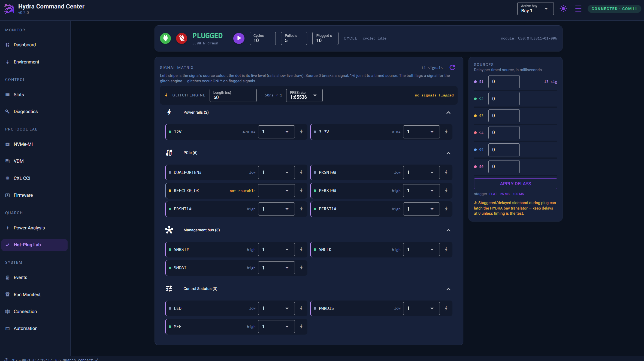
Task: Start the hot-plug cycle with play button
Action: (239, 38)
